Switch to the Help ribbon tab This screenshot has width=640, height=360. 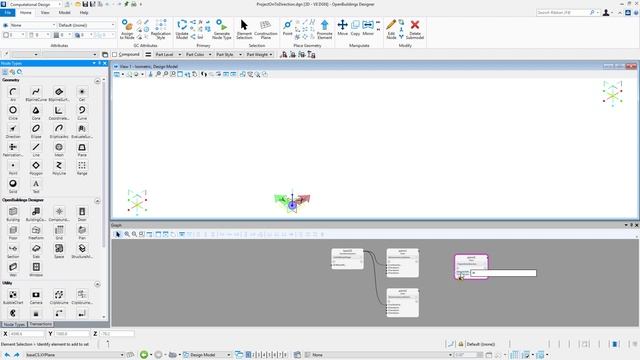[x=84, y=13]
